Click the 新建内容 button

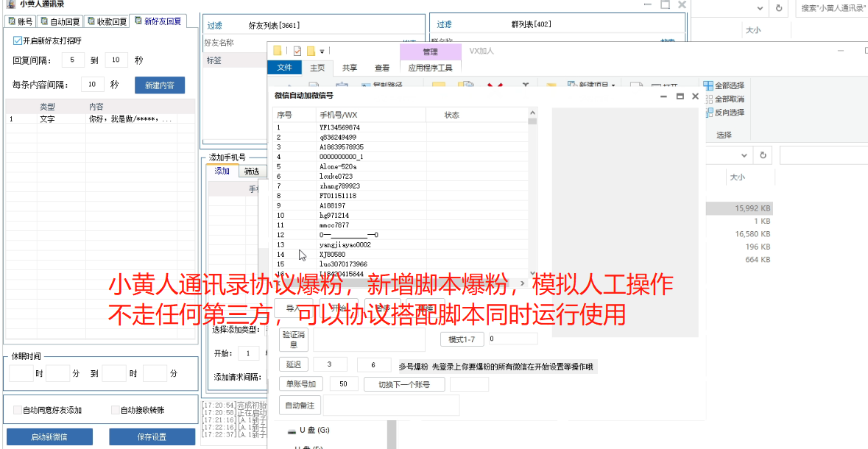(160, 85)
